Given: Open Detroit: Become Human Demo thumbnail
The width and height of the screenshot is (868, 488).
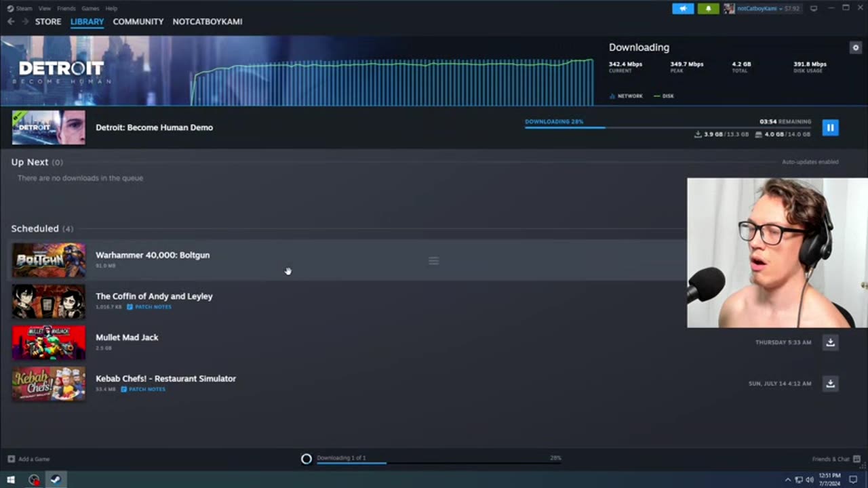Looking at the screenshot, I should point(49,127).
